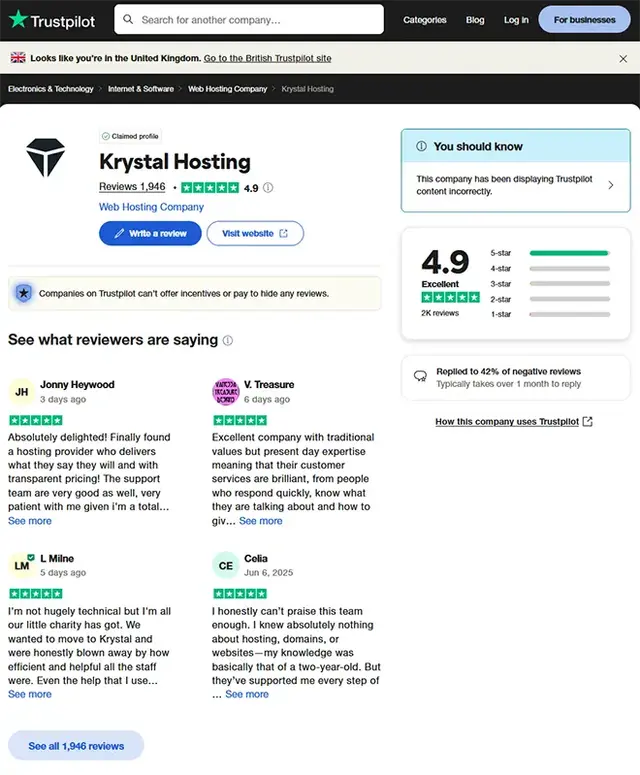Viewport: 640px width, 775px height.
Task: Expand Jonny Heywood's review with See more
Action: click(30, 521)
